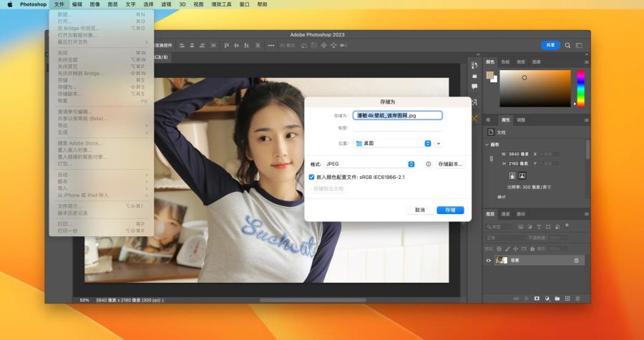This screenshot has width=644, height=340.
Task: Click the rainbow hue slider strip
Action: click(580, 89)
